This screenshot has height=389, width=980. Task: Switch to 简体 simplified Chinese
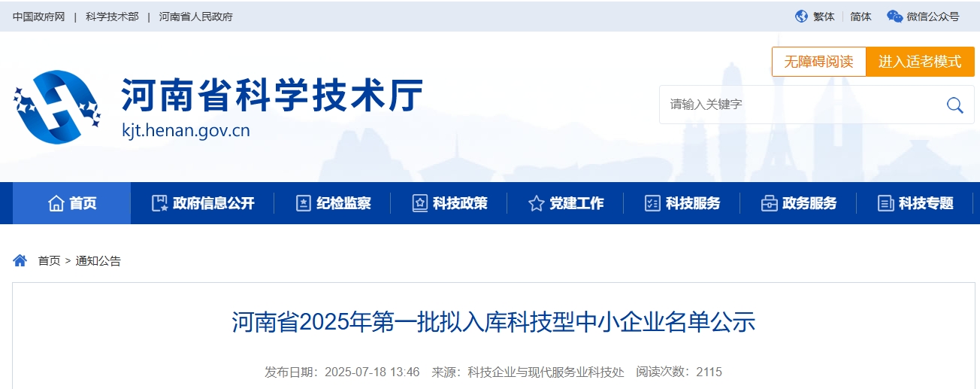(x=861, y=17)
